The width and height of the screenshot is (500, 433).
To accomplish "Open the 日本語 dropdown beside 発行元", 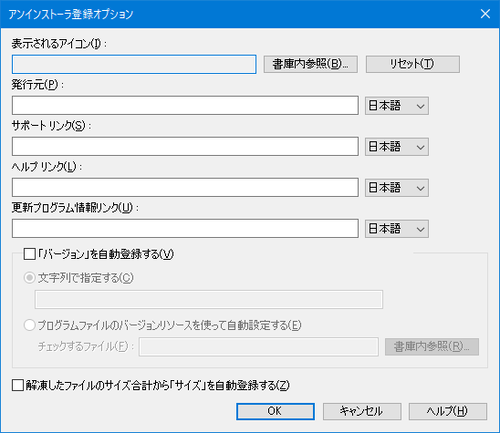I will click(x=397, y=106).
